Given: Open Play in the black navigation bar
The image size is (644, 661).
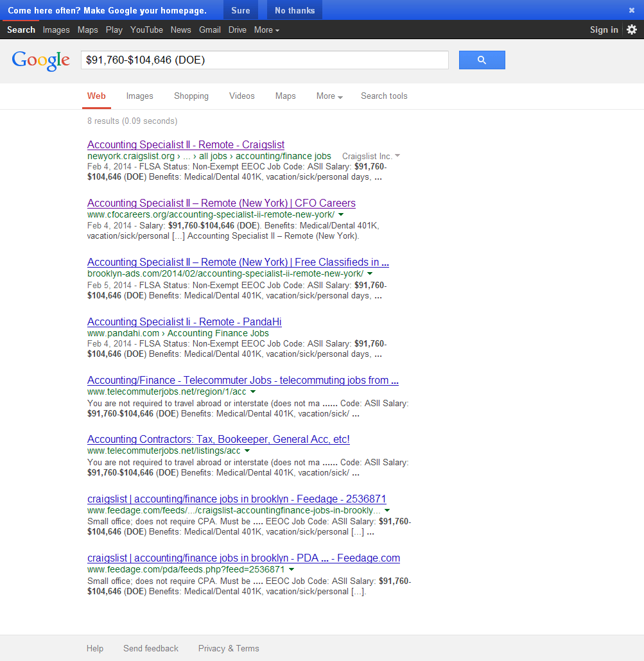Looking at the screenshot, I should tap(114, 30).
